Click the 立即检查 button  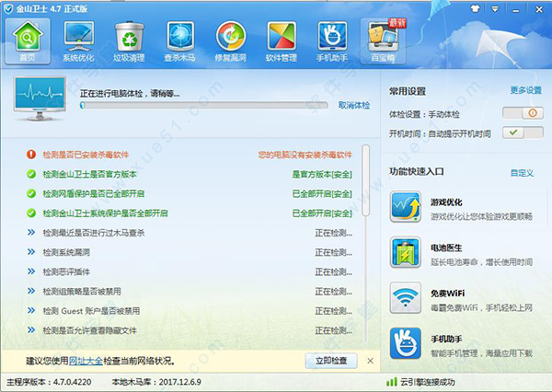(x=331, y=361)
